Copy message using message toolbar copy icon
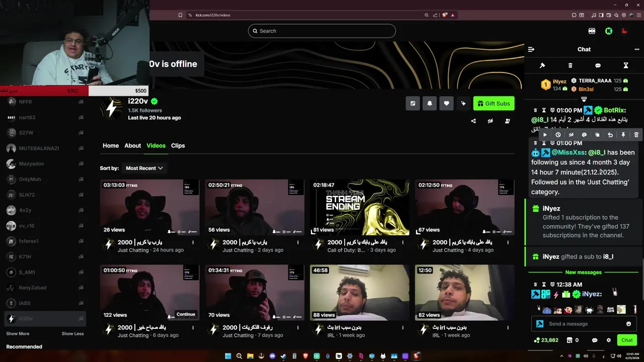The width and height of the screenshot is (644, 362). pyautogui.click(x=597, y=135)
